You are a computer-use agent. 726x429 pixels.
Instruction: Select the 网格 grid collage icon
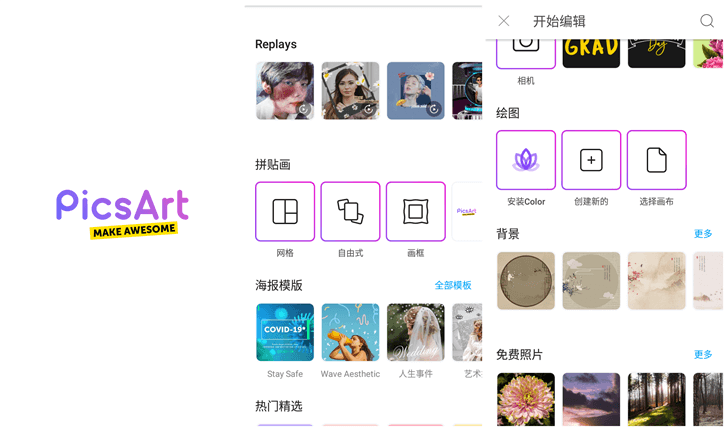tap(285, 211)
